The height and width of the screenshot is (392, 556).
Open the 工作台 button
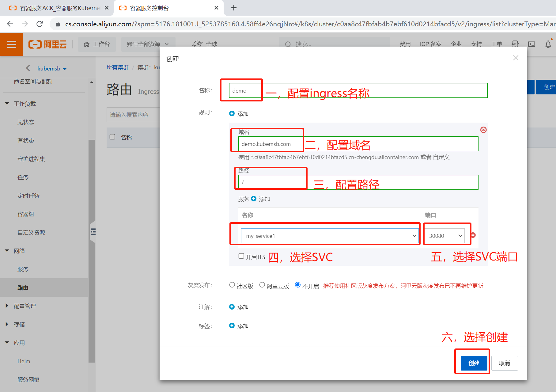[x=97, y=44]
